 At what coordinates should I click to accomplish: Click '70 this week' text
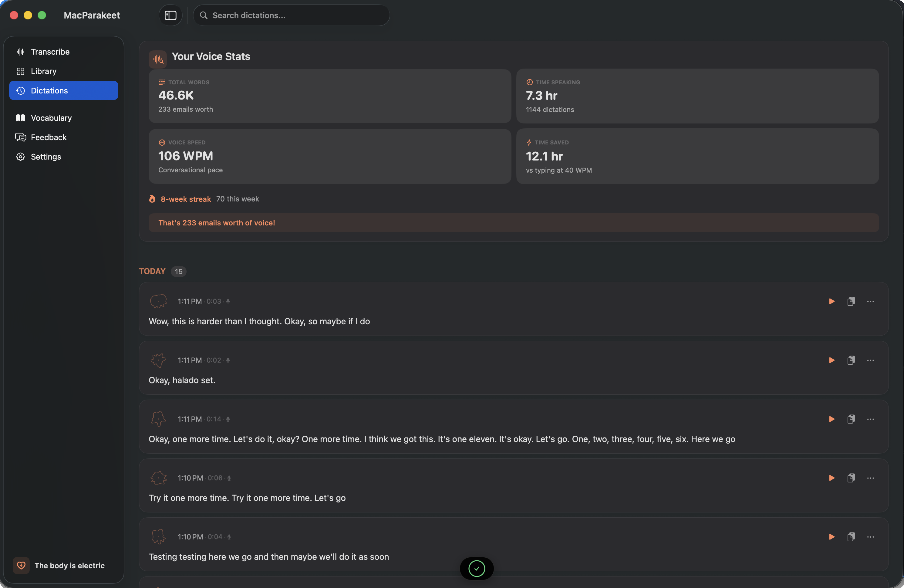coord(238,199)
